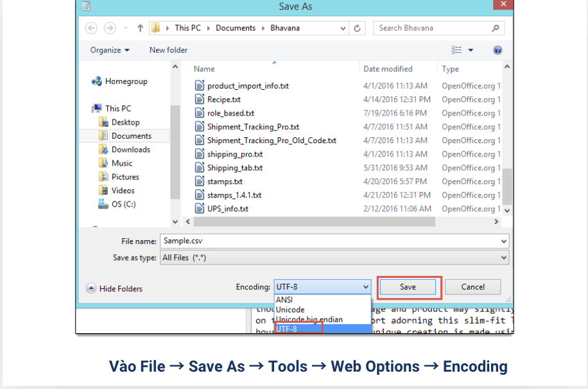Click the Recipe.txt file icon
This screenshot has height=389, width=588.
200,99
